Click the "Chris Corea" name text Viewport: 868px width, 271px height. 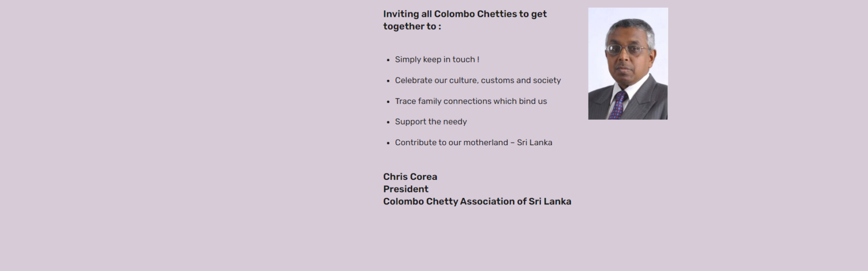click(x=410, y=177)
